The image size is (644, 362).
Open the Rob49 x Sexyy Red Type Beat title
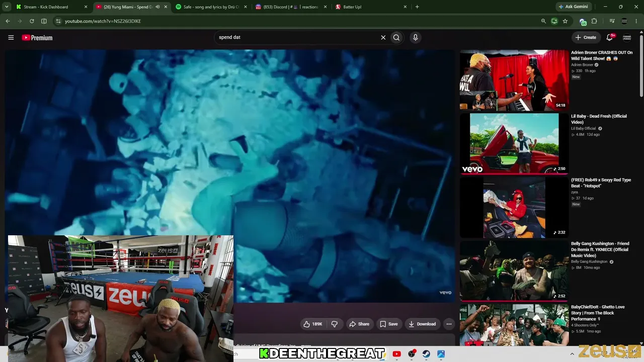pos(601,183)
